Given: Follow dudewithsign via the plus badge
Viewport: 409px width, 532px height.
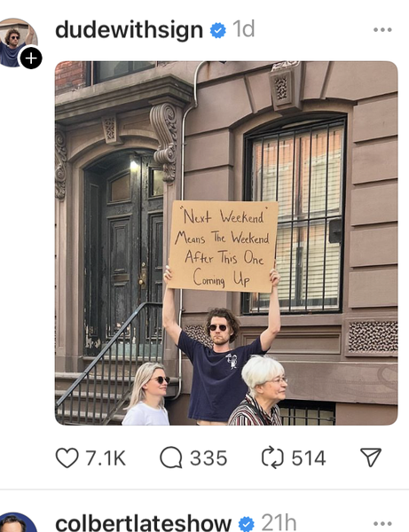Looking at the screenshot, I should click(x=31, y=59).
